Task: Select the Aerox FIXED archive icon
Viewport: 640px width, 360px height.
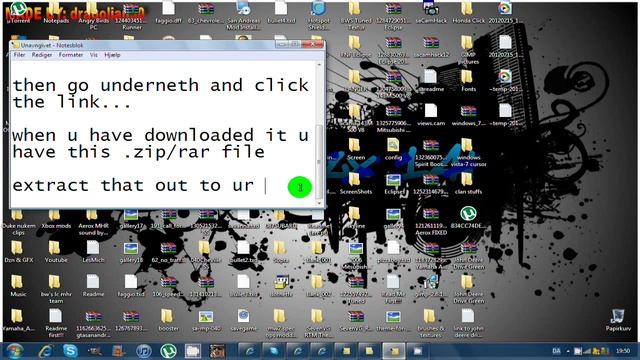Action: click(431, 222)
